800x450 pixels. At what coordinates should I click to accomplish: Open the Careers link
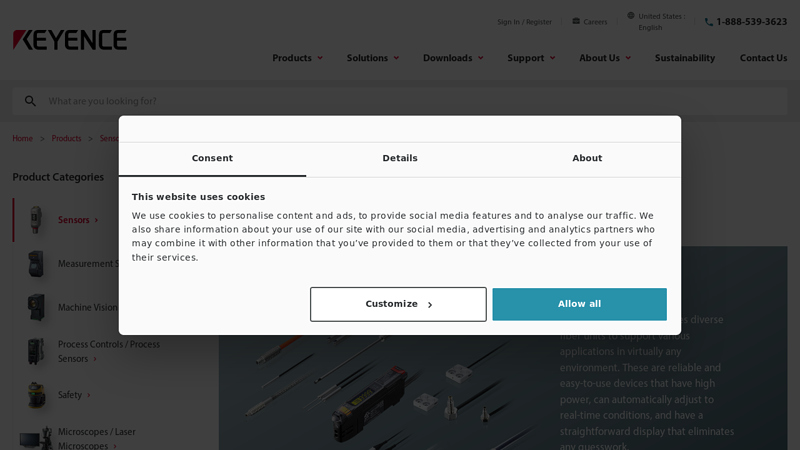click(595, 22)
